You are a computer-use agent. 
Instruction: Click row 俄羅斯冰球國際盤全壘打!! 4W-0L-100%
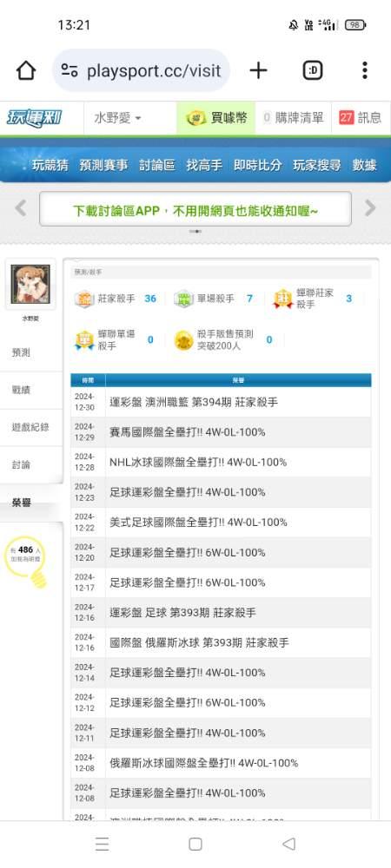click(x=221, y=763)
